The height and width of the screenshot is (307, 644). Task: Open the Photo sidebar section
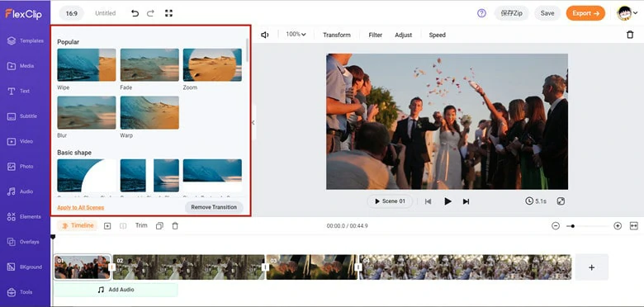[x=20, y=166]
